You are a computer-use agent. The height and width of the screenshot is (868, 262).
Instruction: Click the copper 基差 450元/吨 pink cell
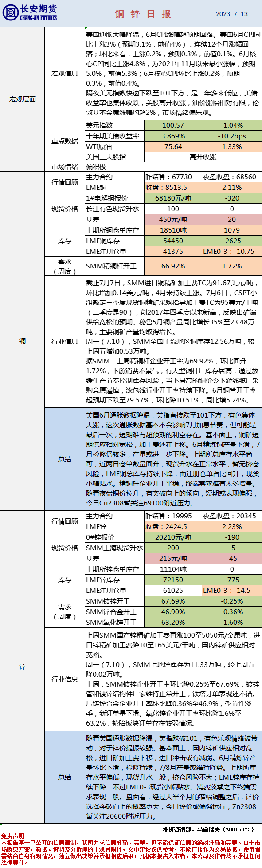pos(173,220)
